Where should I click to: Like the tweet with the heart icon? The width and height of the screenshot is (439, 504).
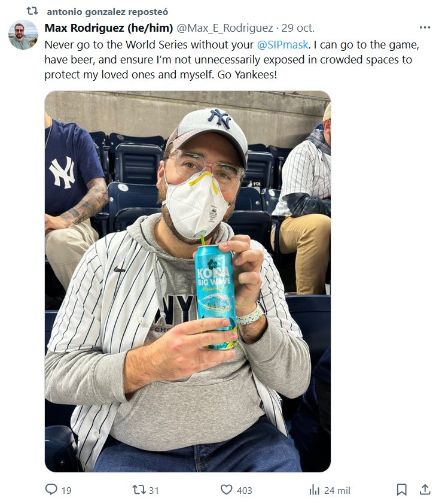[x=227, y=490]
